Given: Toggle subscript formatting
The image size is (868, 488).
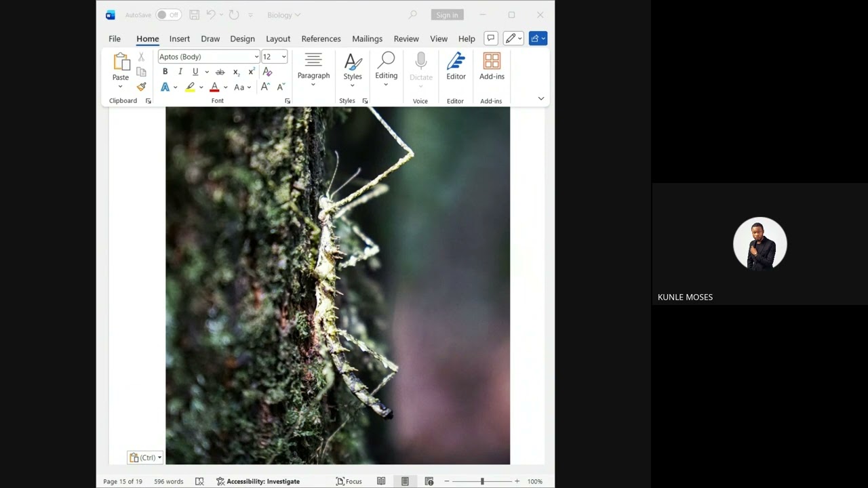Looking at the screenshot, I should [x=236, y=72].
